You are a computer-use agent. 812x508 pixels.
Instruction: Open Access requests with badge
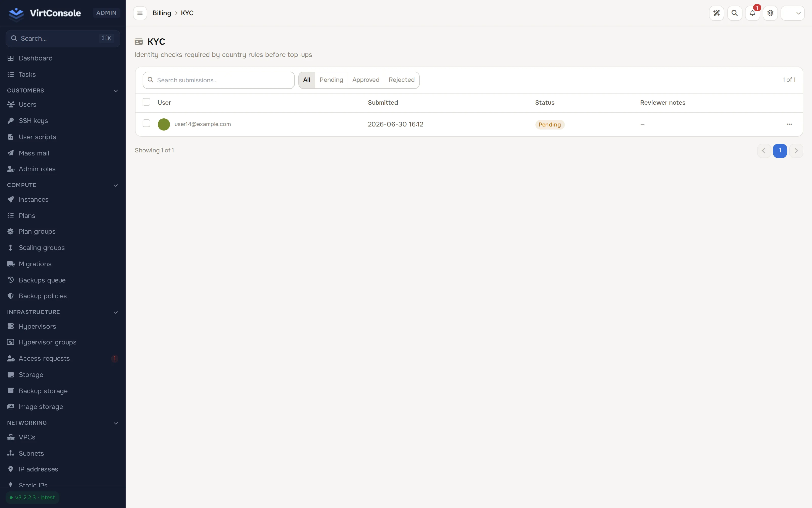click(63, 358)
